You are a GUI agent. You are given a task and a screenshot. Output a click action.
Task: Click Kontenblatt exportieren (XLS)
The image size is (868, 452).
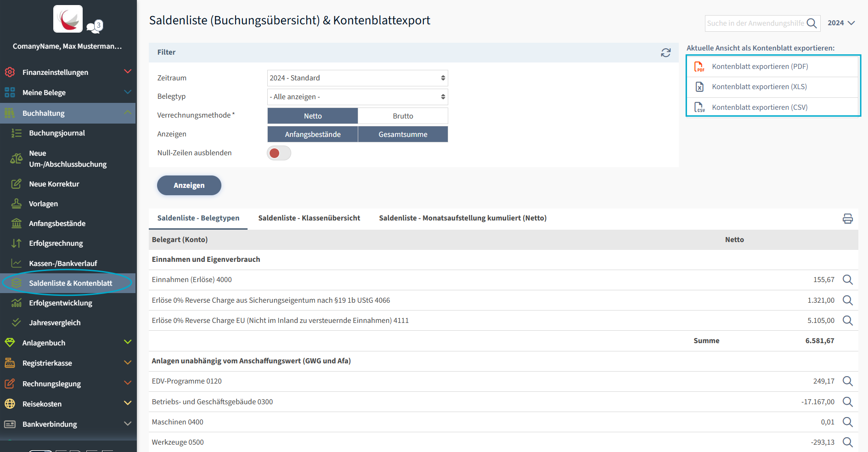point(759,87)
